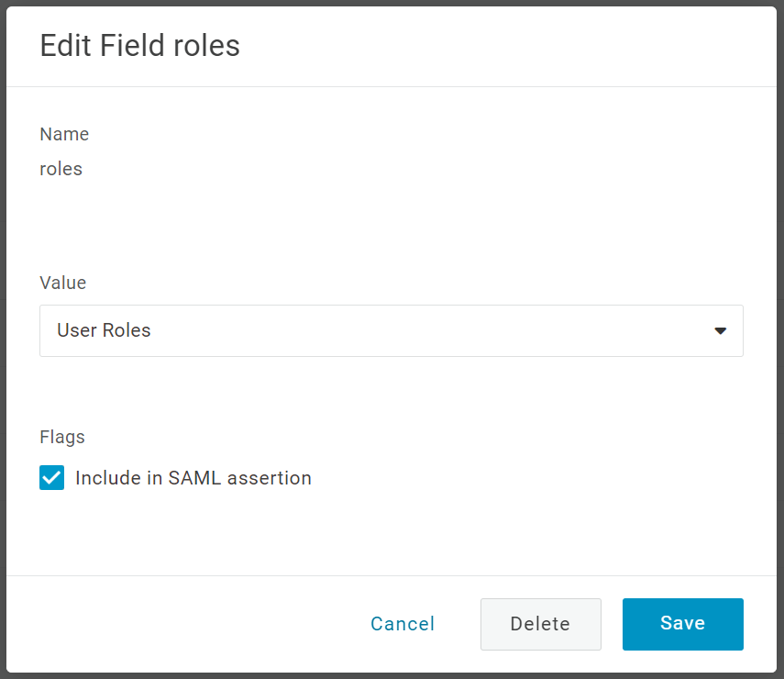Click the black triangle caret icon
This screenshot has width=784, height=679.
[720, 331]
